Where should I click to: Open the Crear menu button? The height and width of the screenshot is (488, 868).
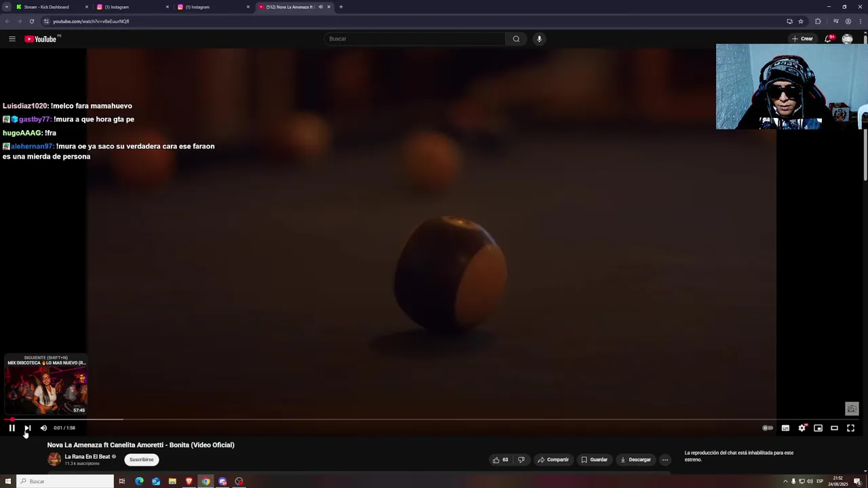point(802,39)
